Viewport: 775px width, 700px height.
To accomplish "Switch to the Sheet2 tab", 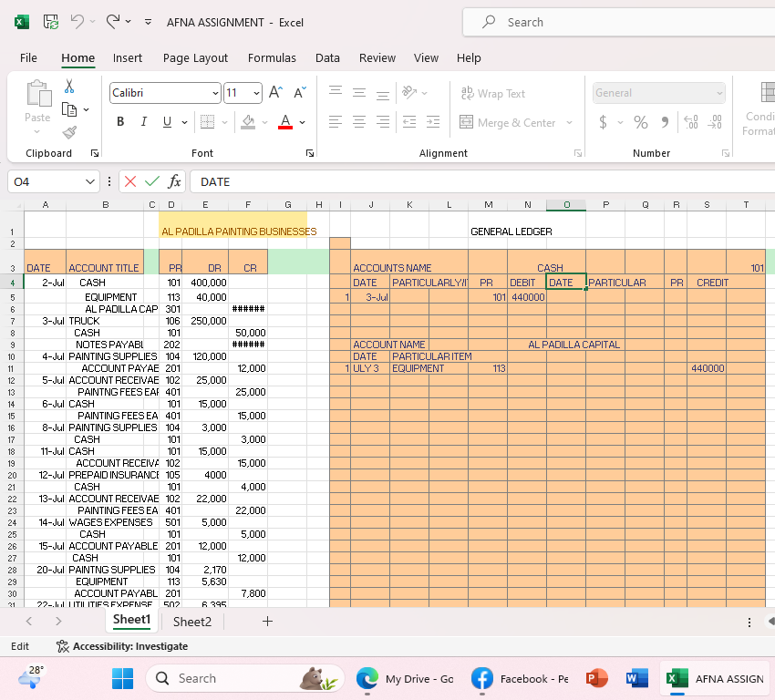I will [192, 622].
